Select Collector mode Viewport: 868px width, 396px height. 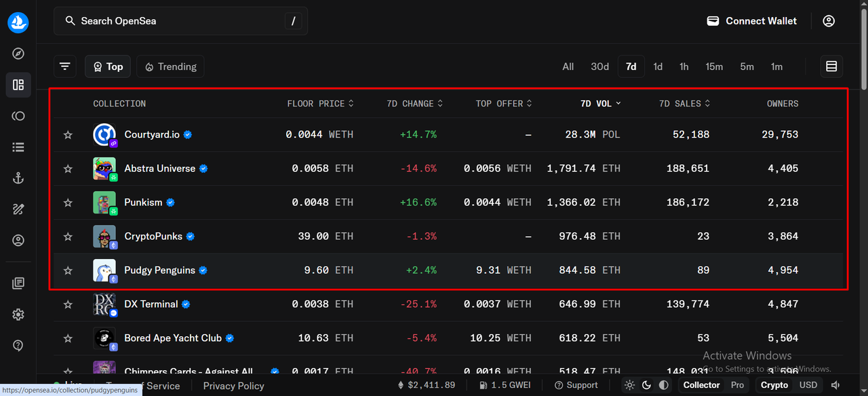pyautogui.click(x=701, y=385)
